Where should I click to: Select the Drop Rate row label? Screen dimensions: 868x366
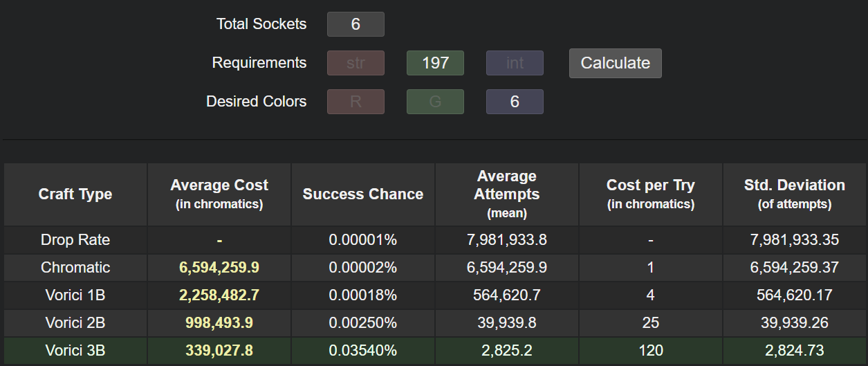pyautogui.click(x=75, y=240)
